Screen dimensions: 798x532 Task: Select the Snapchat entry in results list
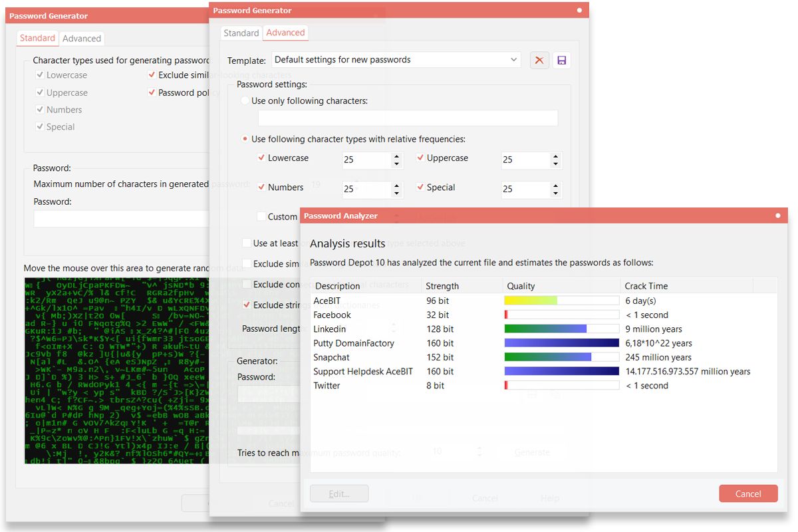[543, 357]
